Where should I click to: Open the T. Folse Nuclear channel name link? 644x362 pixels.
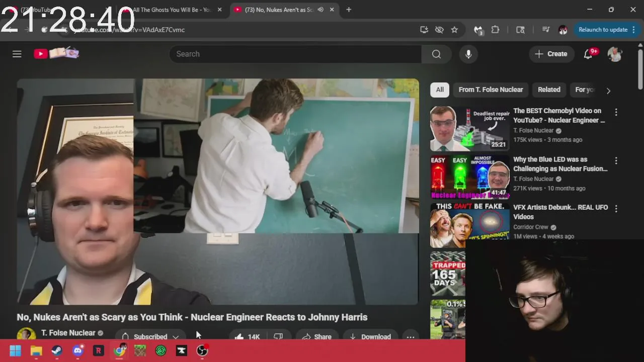(x=68, y=333)
